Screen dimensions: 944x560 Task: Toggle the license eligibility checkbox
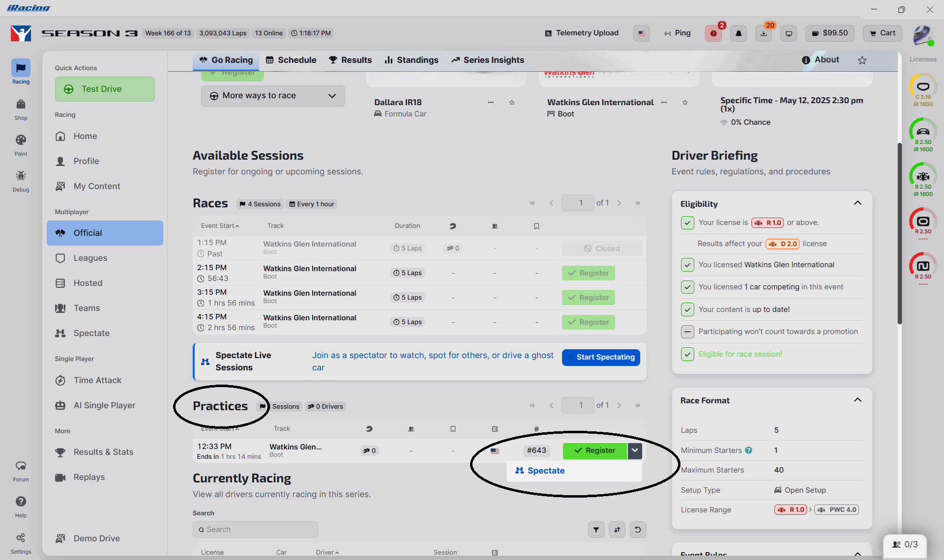[687, 223]
